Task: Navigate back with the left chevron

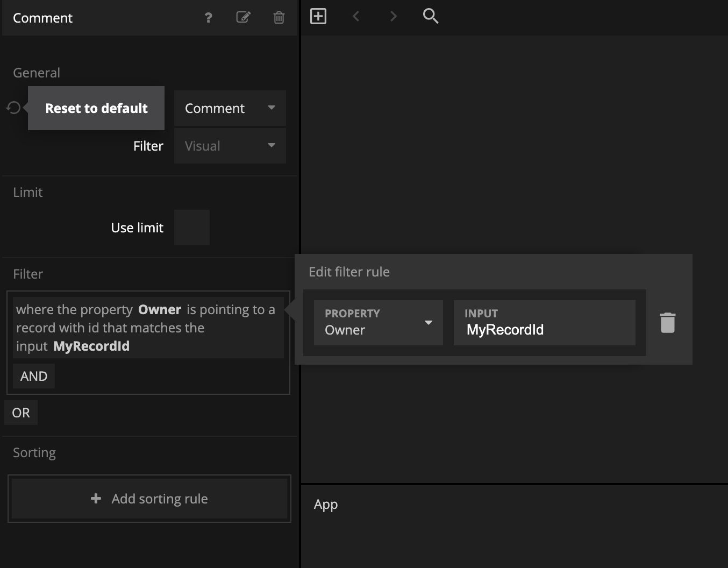Action: tap(356, 16)
